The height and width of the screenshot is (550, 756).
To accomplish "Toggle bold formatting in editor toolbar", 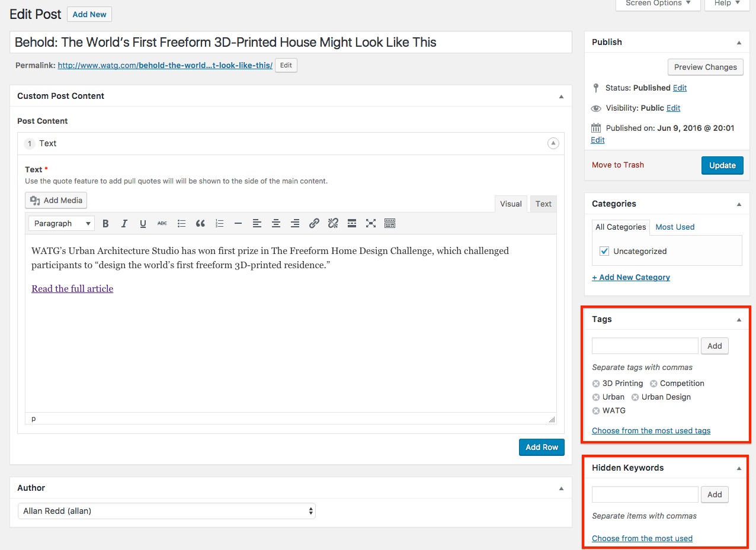I will coord(105,223).
